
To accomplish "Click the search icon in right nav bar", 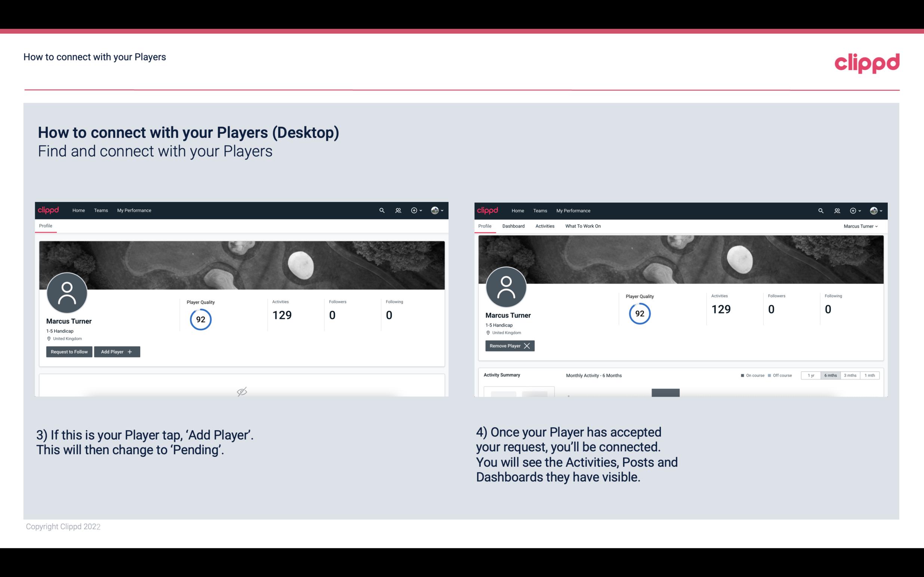I will pos(820,211).
